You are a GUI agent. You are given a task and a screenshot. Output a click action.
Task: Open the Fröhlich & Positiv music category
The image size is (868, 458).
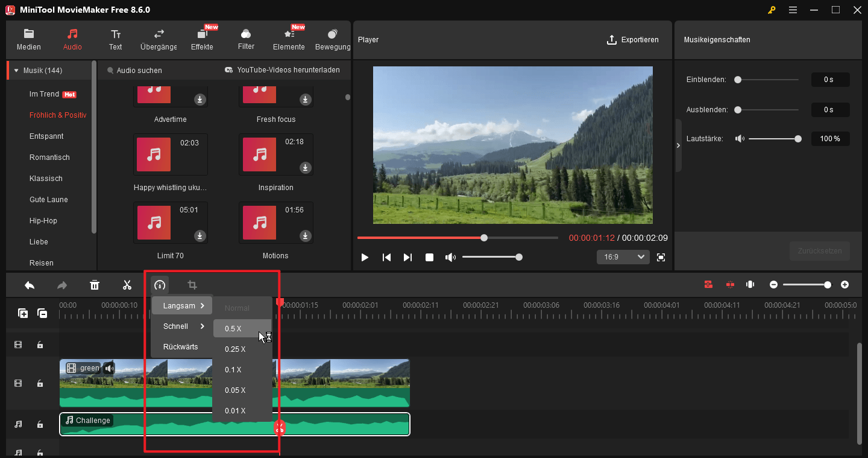tap(57, 115)
